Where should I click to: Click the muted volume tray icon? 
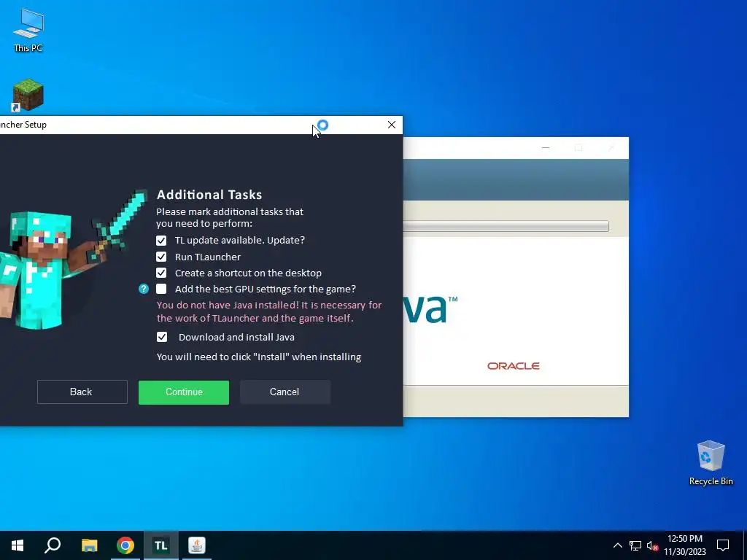(652, 545)
